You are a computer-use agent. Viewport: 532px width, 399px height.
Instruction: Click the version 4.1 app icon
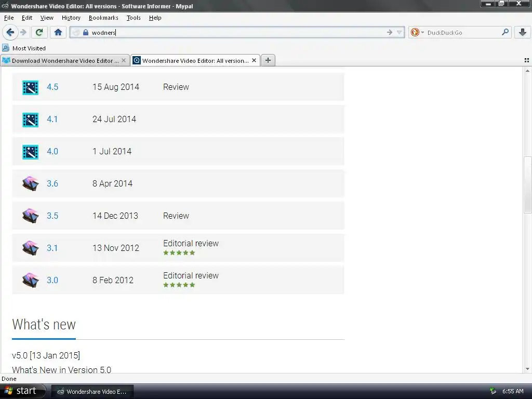[31, 119]
